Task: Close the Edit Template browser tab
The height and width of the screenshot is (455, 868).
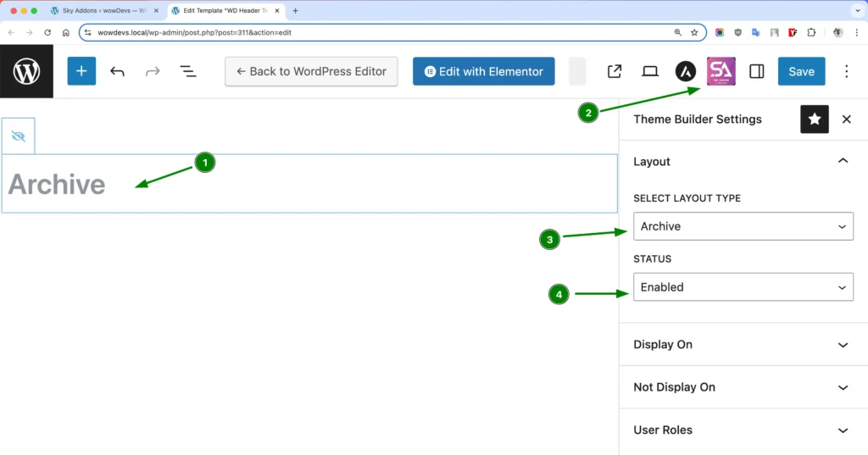Action: click(277, 10)
